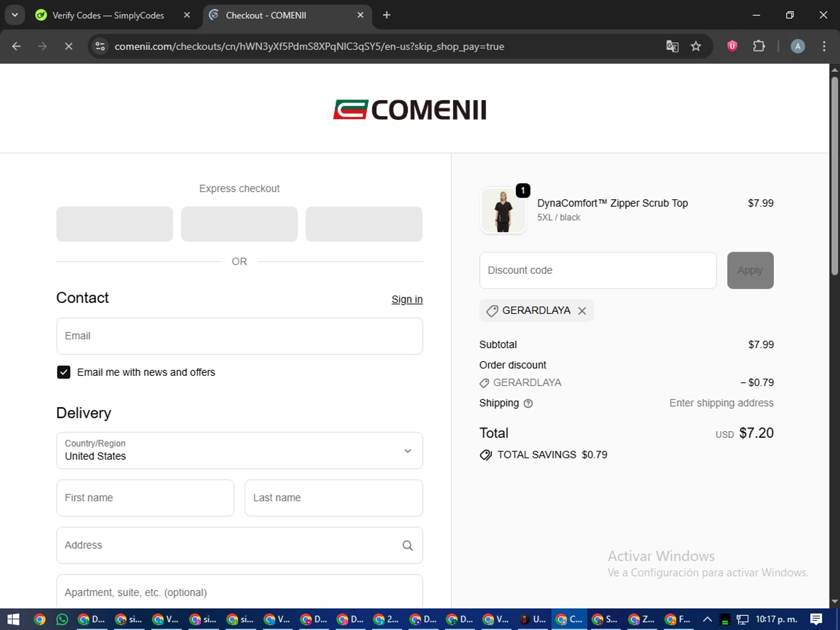Open the Chrome three-dot menu
The height and width of the screenshot is (630, 840).
tap(824, 46)
